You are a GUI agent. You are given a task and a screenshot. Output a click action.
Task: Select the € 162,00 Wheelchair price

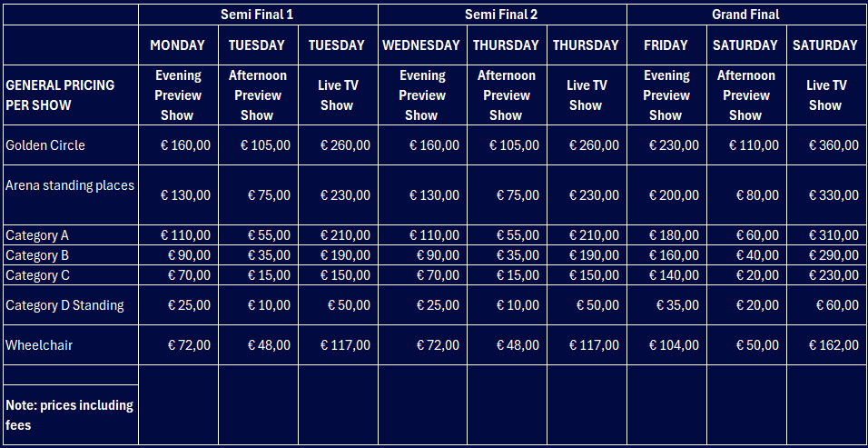click(826, 345)
